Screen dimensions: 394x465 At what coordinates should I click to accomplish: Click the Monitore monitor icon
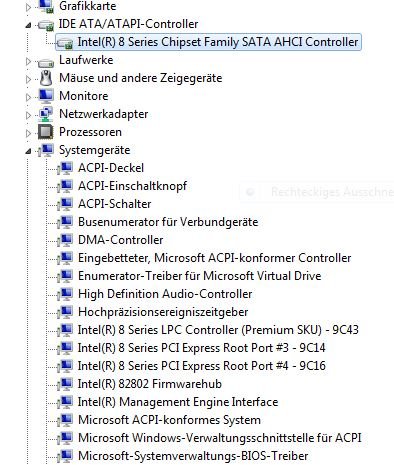tap(46, 96)
